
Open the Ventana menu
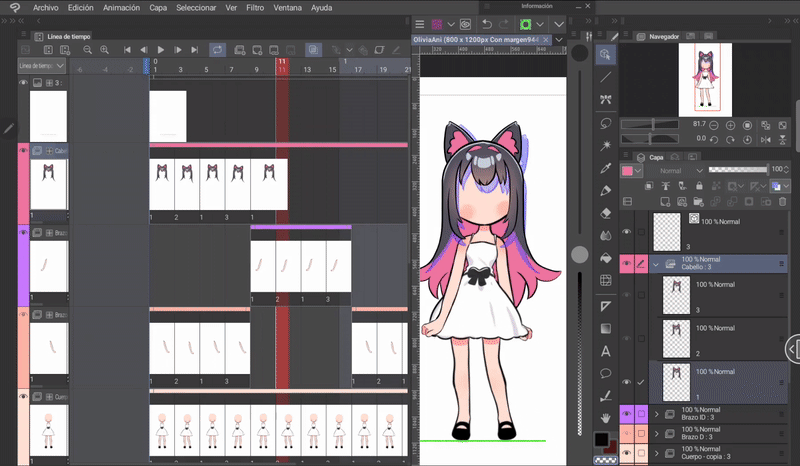287,8
